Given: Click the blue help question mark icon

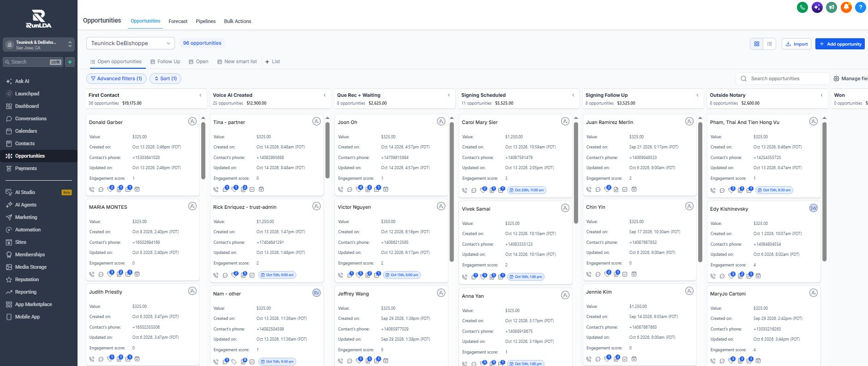Looking at the screenshot, I should coord(861,7).
